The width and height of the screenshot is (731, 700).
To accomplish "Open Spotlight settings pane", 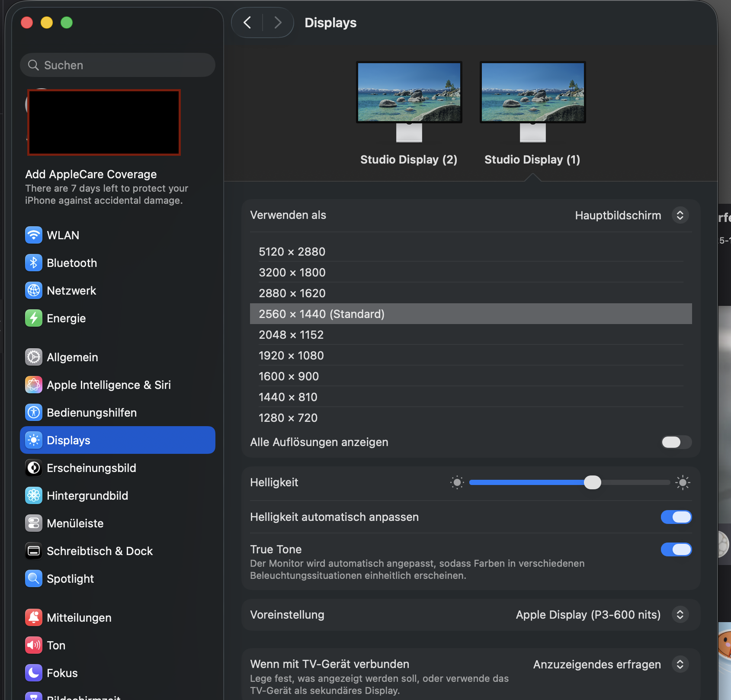I will tap(118, 578).
